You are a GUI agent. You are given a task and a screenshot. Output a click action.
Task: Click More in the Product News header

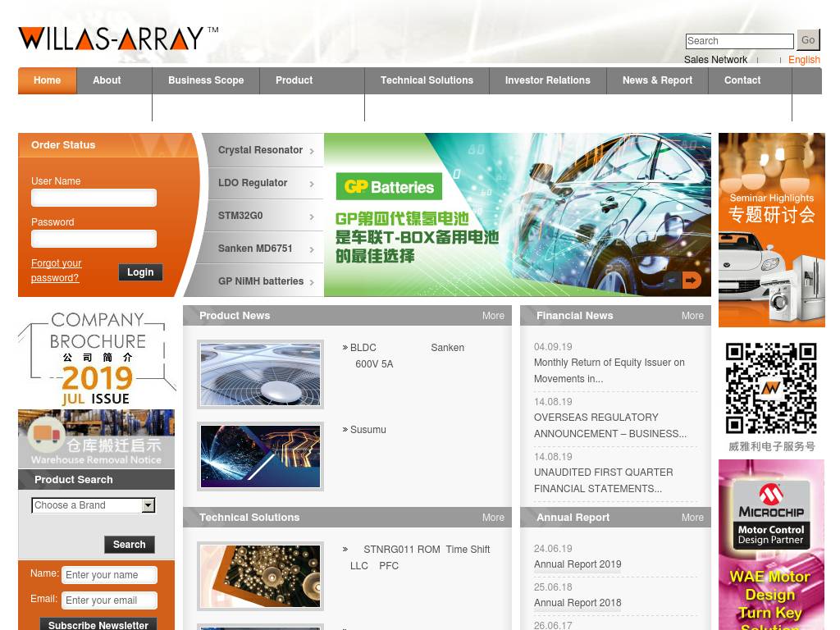click(x=493, y=316)
